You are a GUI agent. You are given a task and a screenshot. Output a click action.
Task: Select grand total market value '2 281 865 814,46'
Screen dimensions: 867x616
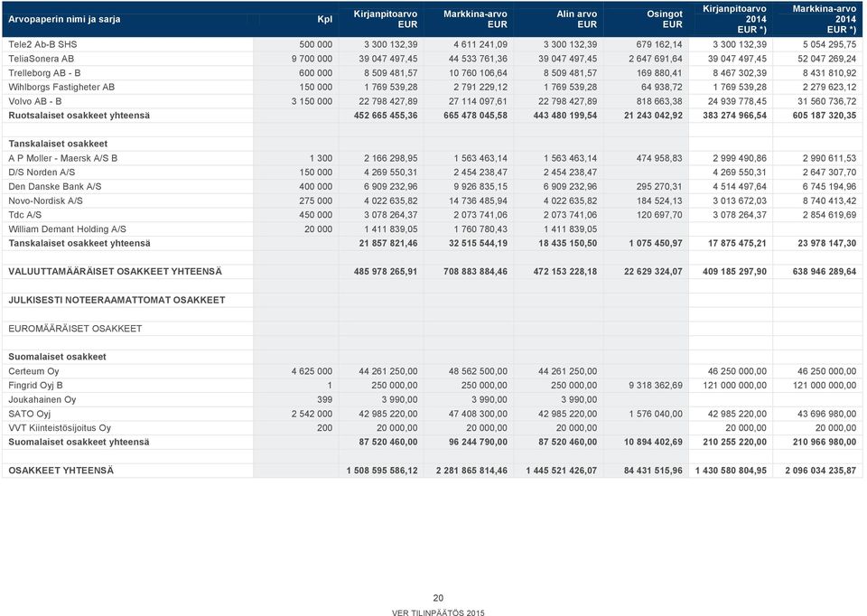coord(471,471)
